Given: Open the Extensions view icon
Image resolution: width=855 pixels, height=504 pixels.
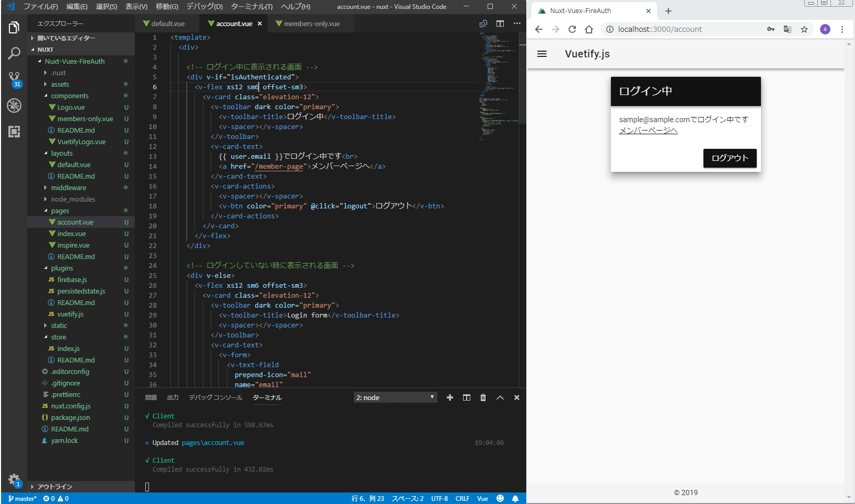Looking at the screenshot, I should 14,132.
